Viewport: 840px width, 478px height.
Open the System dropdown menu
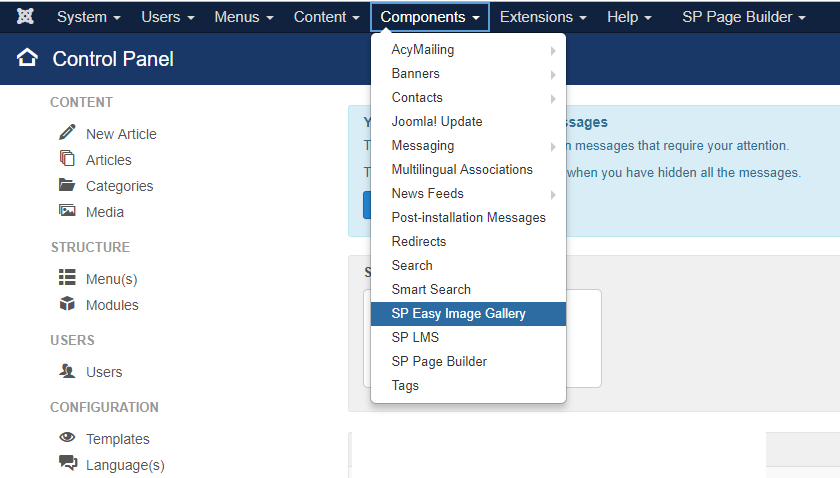[88, 17]
